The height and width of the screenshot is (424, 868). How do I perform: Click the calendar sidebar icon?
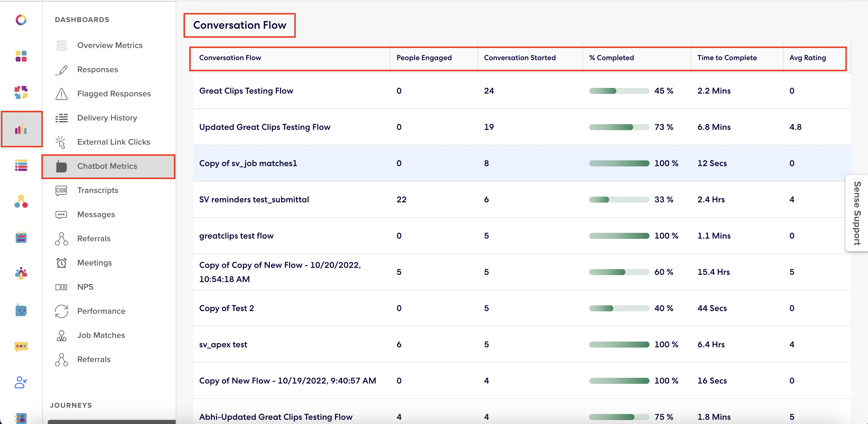pos(21,237)
